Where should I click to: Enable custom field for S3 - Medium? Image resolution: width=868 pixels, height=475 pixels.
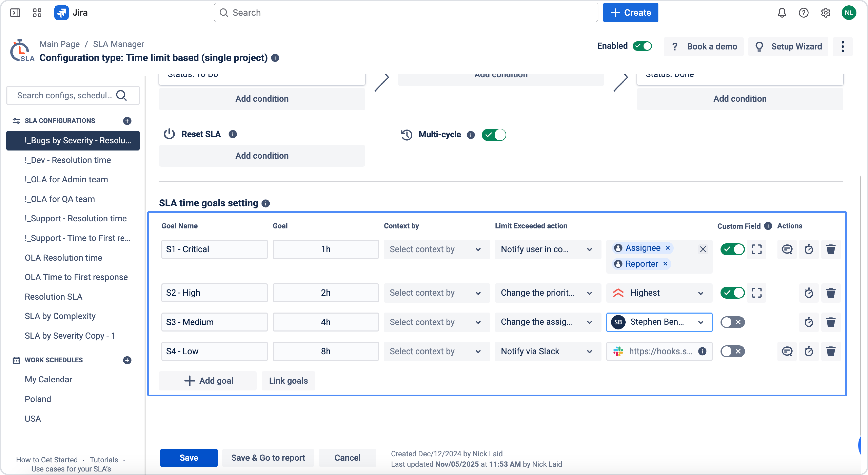click(732, 322)
